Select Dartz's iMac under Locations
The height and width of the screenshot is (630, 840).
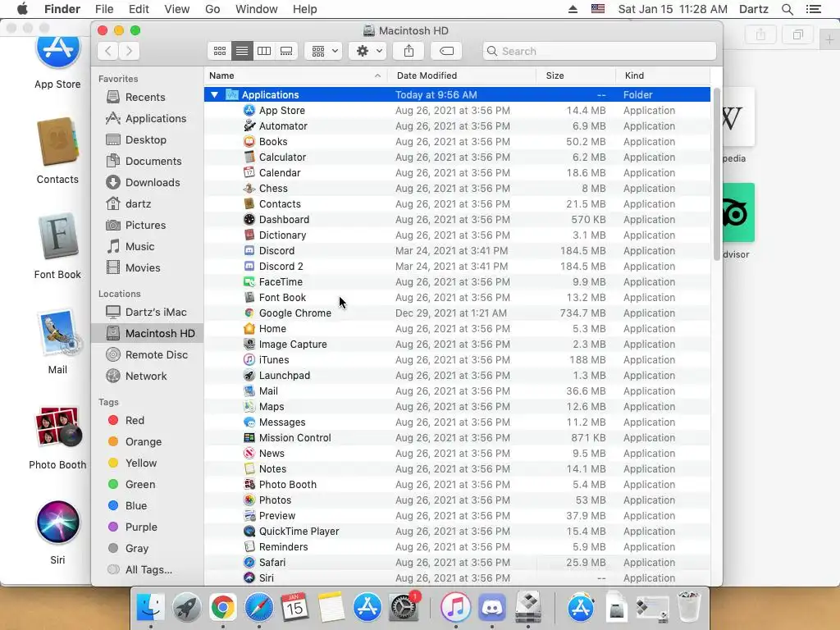146,313
